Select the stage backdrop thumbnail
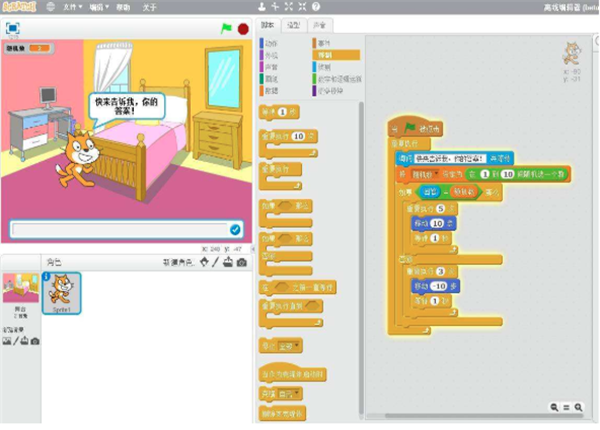 point(21,288)
